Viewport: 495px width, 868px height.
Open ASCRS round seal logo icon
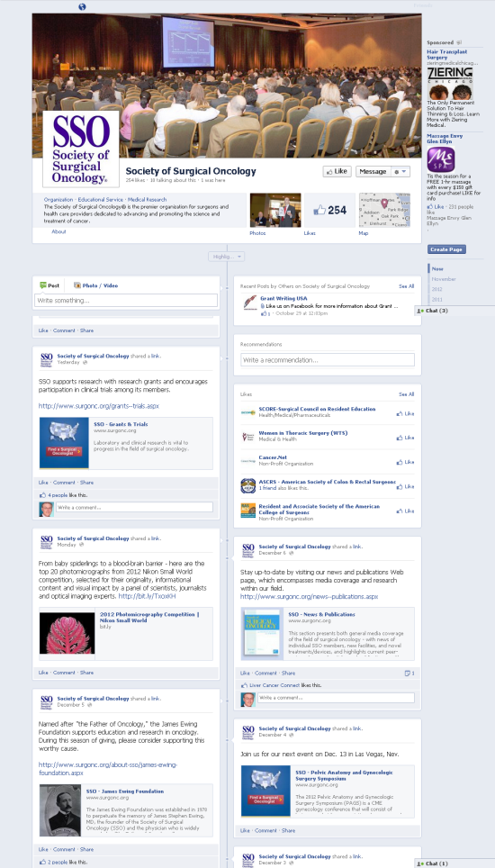click(248, 485)
